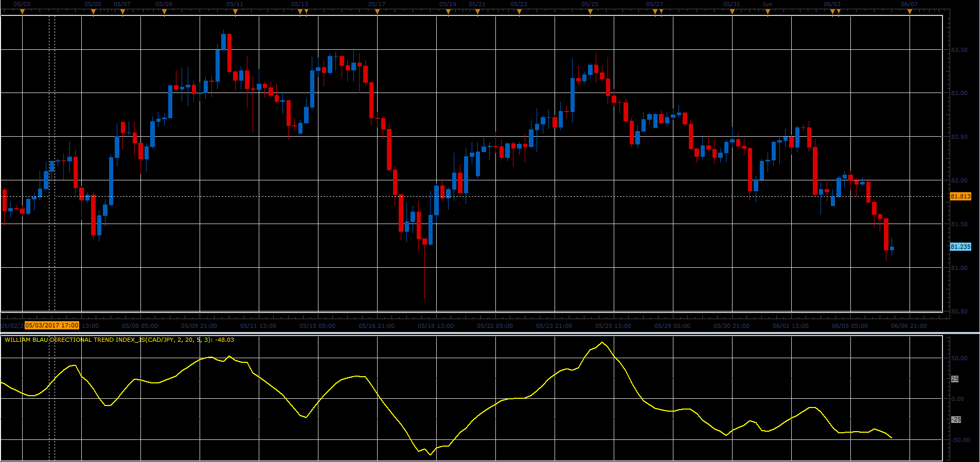This screenshot has height=462, width=980.
Task: Click the 0.00 indicator axis label
Action: 957,399
